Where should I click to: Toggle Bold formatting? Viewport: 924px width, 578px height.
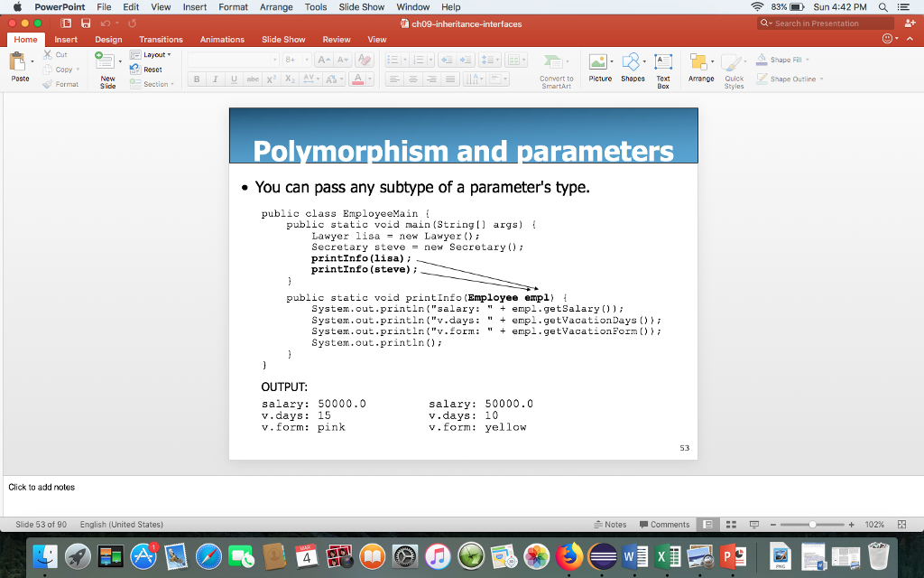pyautogui.click(x=197, y=79)
